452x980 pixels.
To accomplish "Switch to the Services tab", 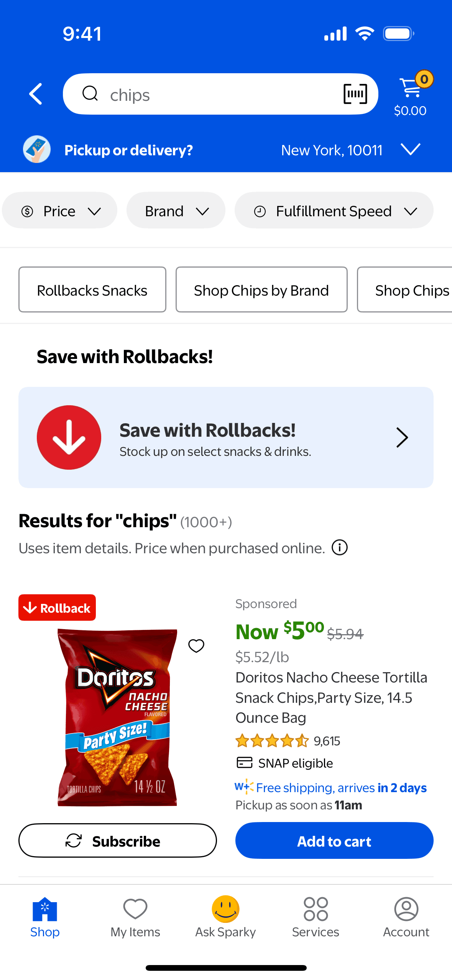I will 316,916.
